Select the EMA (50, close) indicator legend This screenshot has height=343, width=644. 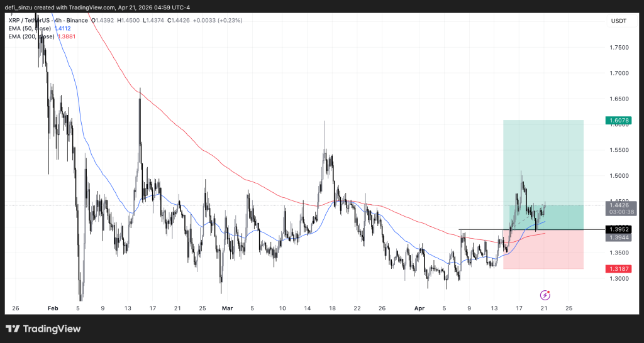tap(29, 28)
